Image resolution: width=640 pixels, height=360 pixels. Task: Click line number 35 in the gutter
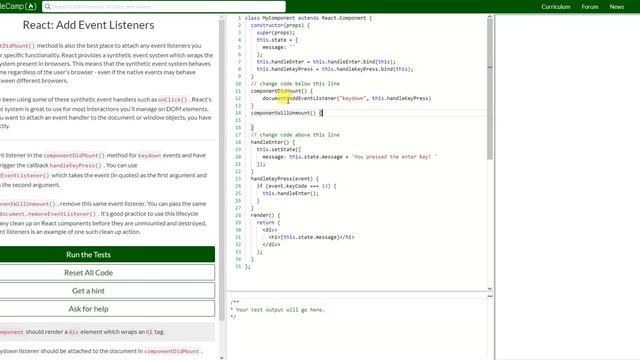tap(238, 267)
